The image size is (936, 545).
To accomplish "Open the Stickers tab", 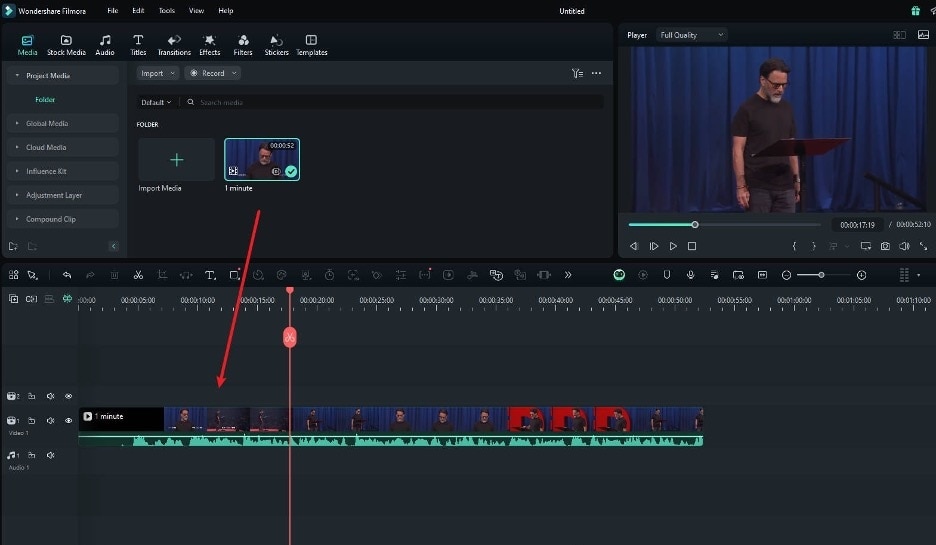I will pyautogui.click(x=276, y=45).
